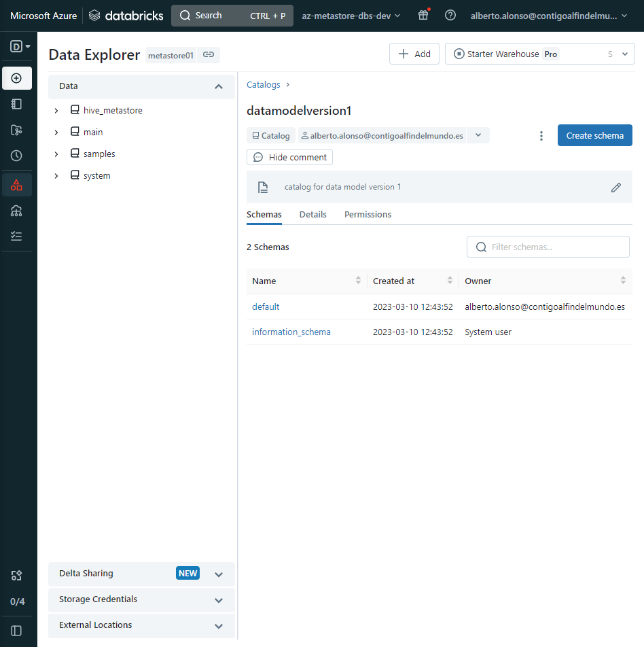Click the sidebar collapse icon at bottom
Image resolution: width=644 pixels, height=647 pixels.
pos(17,630)
